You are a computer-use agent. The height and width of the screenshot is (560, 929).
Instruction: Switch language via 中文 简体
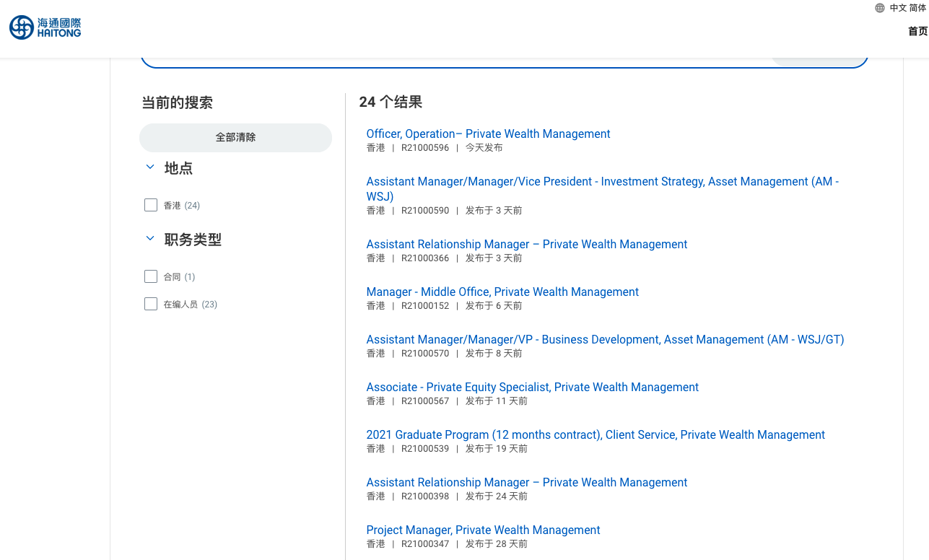point(908,8)
